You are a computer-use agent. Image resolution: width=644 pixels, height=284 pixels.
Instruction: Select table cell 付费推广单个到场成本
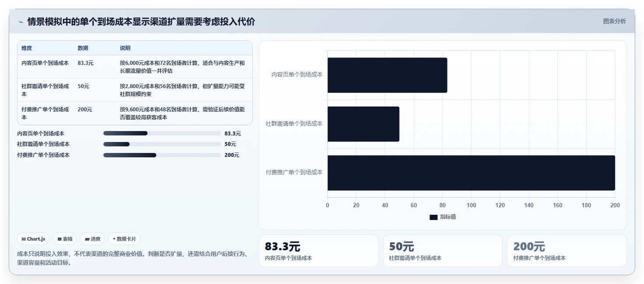tap(45, 114)
